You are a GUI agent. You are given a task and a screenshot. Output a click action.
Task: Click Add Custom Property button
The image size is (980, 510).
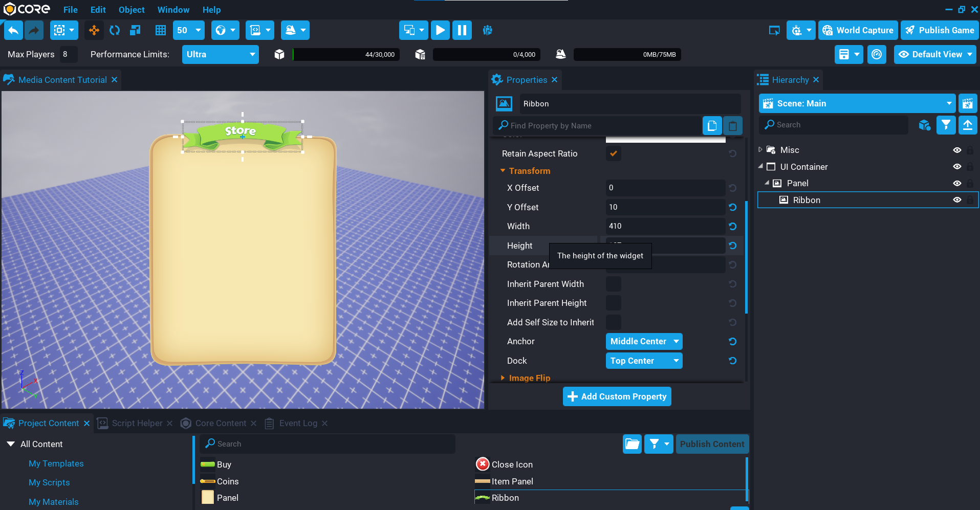[617, 396]
